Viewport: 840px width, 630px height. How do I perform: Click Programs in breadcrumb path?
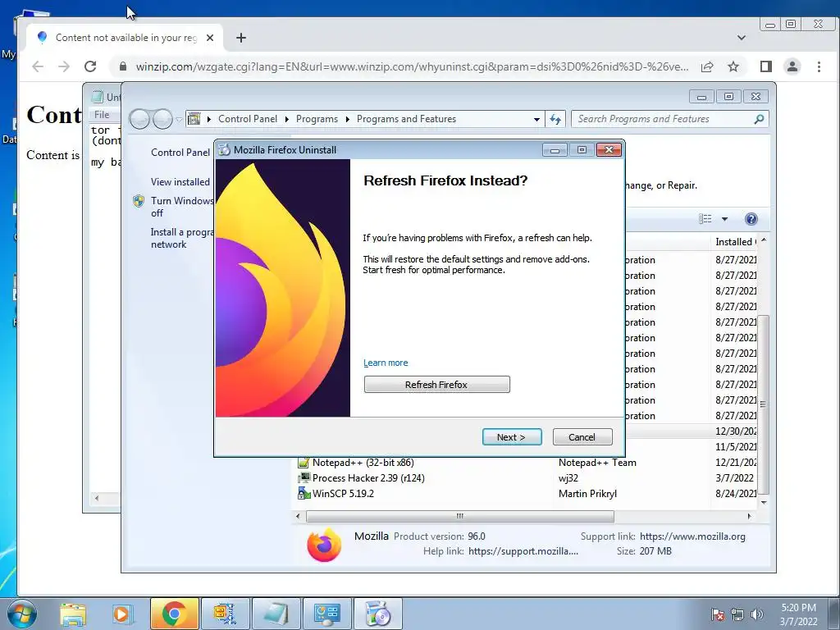point(317,119)
